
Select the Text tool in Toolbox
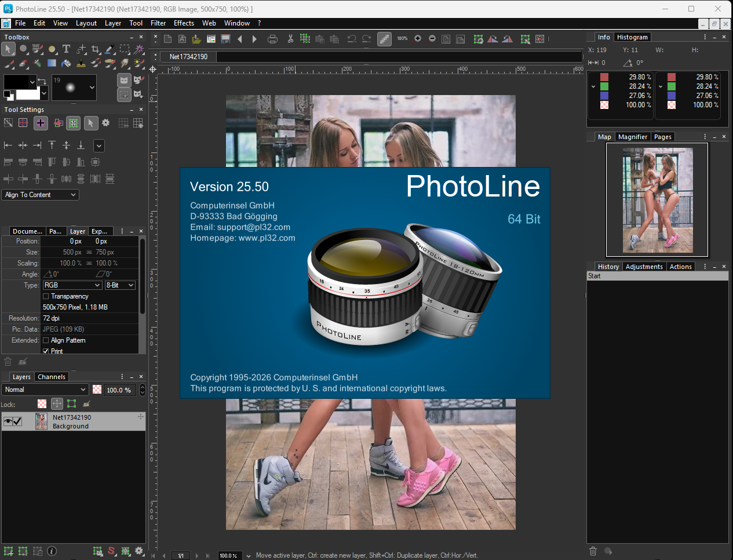coord(66,49)
